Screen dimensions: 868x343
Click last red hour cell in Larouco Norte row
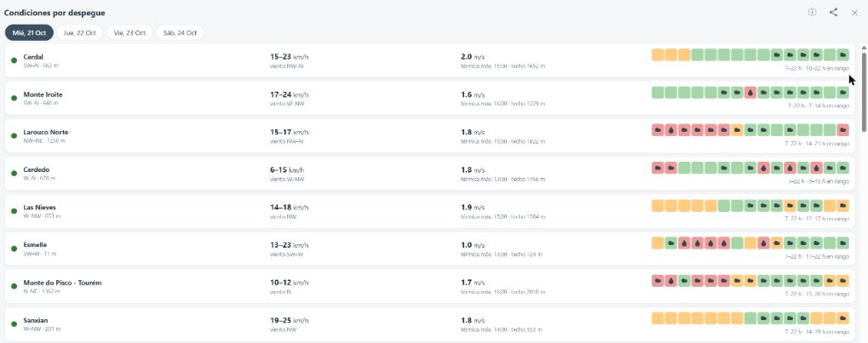[843, 130]
